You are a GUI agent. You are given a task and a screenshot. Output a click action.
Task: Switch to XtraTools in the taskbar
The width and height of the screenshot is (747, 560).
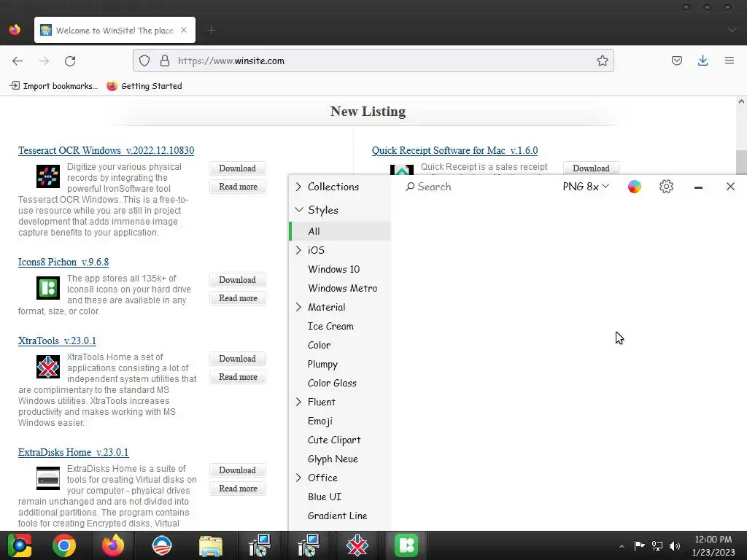(357, 545)
